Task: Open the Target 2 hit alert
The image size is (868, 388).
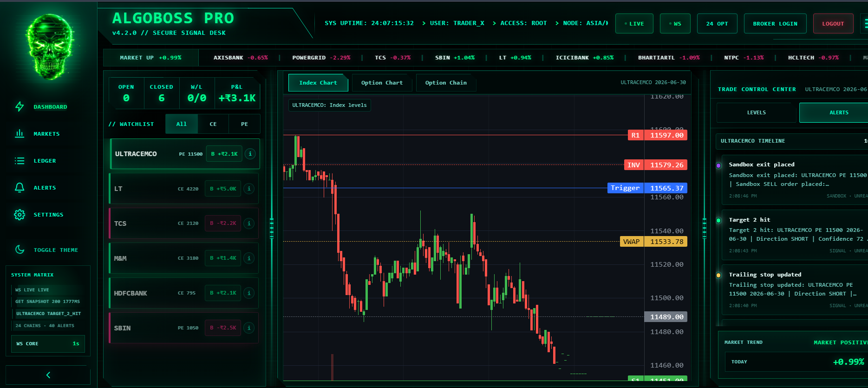Action: [795, 235]
